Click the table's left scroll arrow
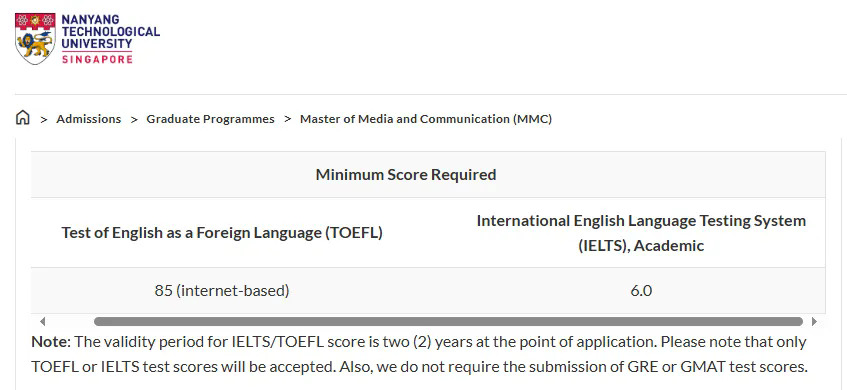The width and height of the screenshot is (847, 390). [43, 322]
